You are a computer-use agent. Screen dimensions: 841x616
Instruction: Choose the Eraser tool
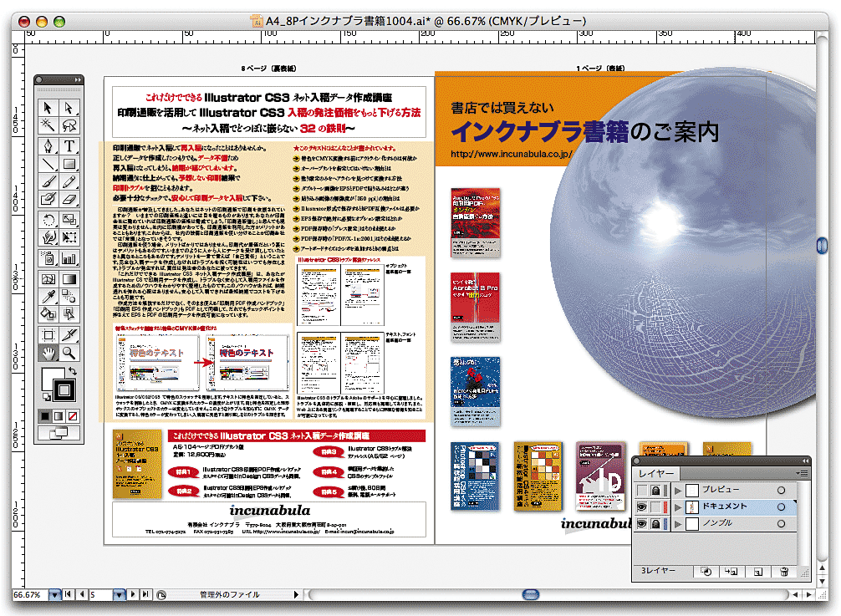[69, 199]
